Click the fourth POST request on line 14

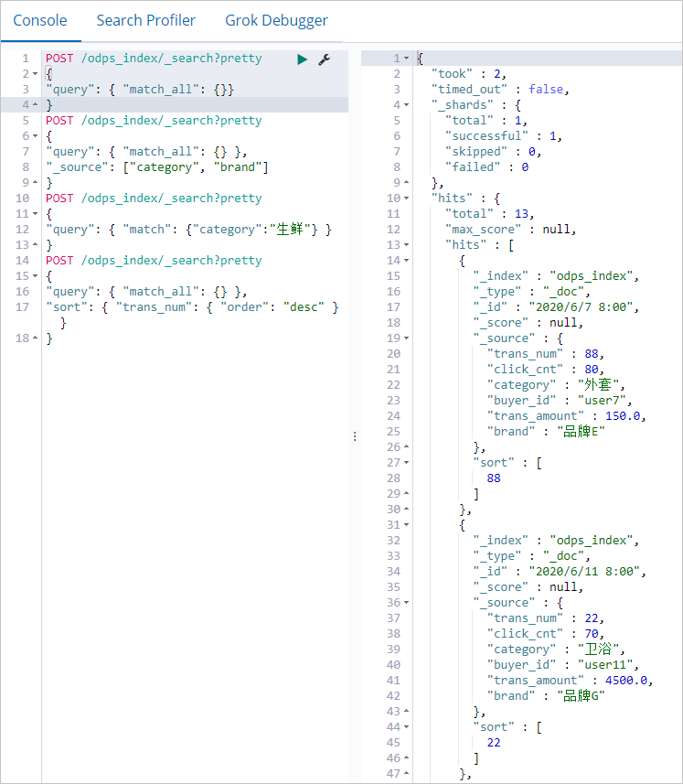(154, 261)
